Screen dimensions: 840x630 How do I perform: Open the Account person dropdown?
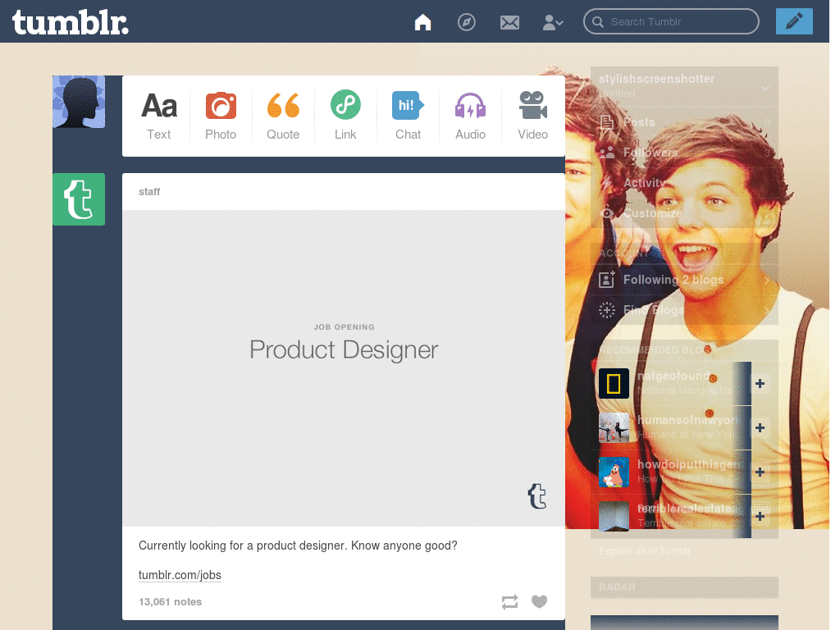click(x=552, y=22)
